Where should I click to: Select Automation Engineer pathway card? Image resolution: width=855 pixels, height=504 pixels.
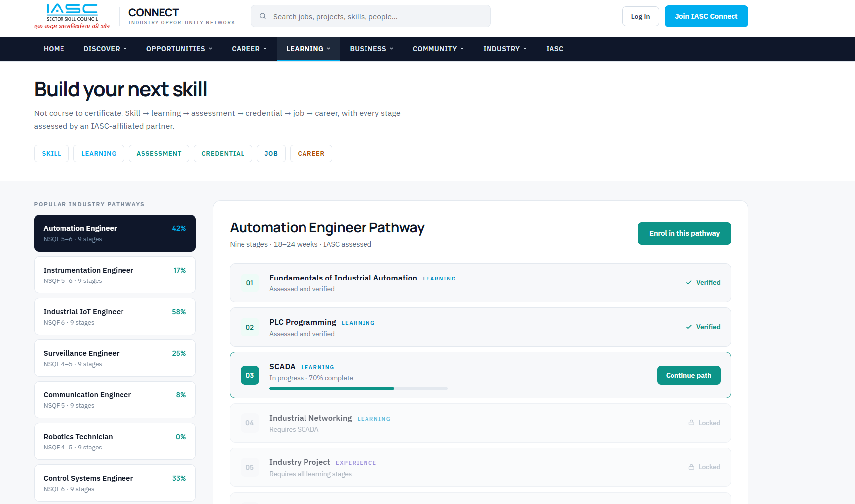[115, 233]
